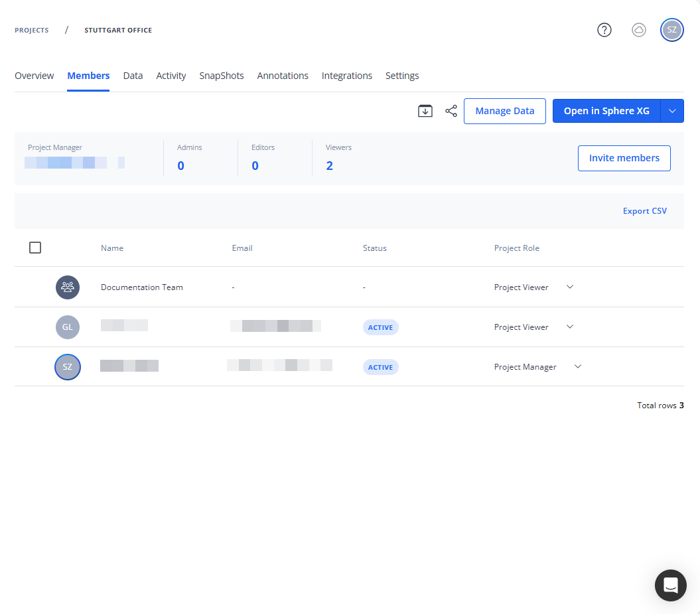Click the Export CSV link
The width and height of the screenshot is (700, 614).
pos(644,211)
